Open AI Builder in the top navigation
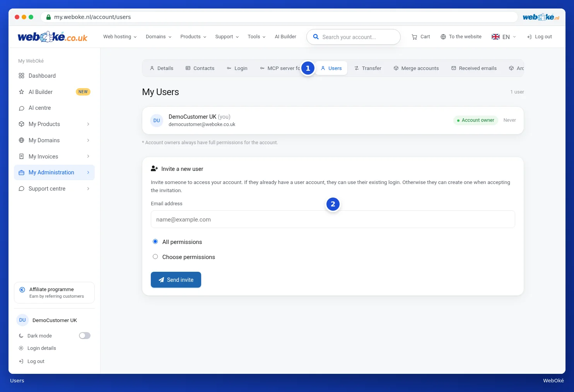The image size is (574, 392). pos(285,37)
